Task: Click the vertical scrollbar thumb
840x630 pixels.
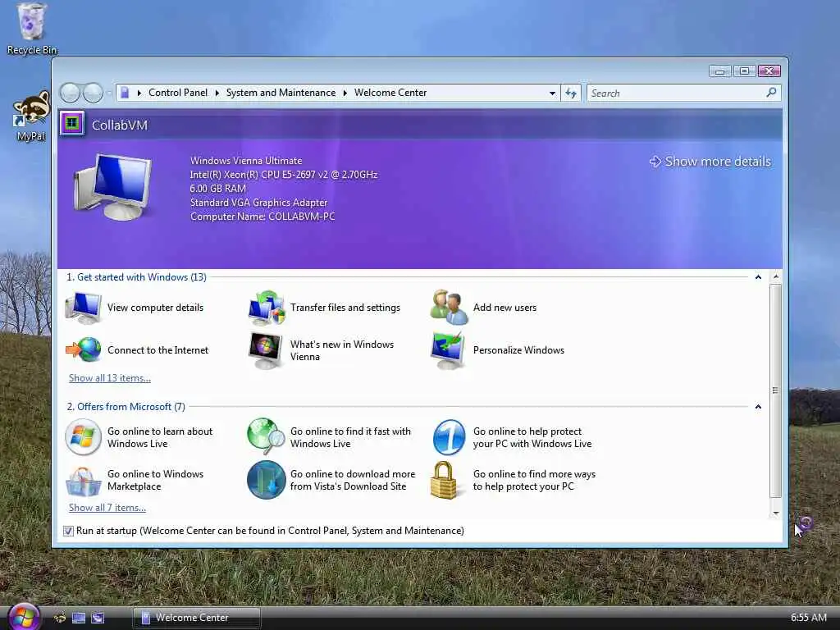Action: (776, 390)
